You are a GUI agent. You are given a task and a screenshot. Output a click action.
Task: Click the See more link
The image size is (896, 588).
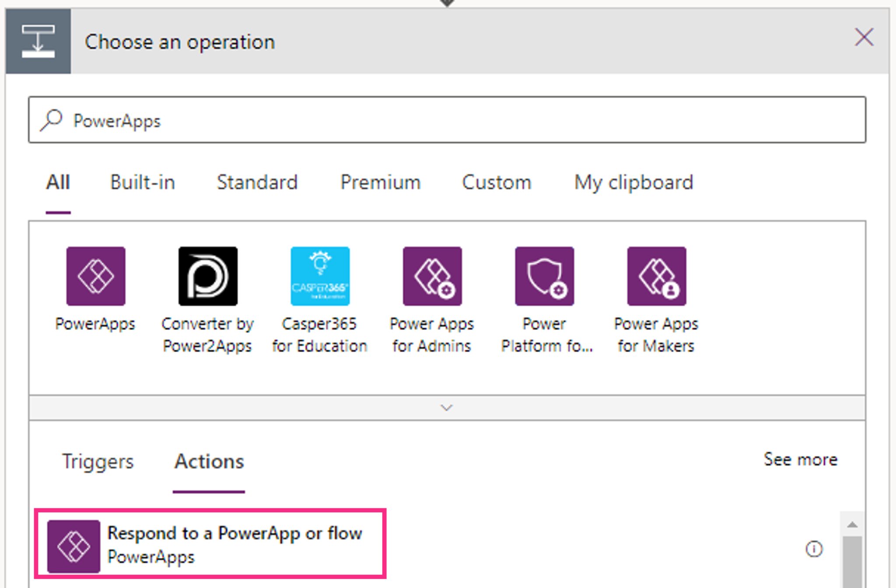pos(801,459)
